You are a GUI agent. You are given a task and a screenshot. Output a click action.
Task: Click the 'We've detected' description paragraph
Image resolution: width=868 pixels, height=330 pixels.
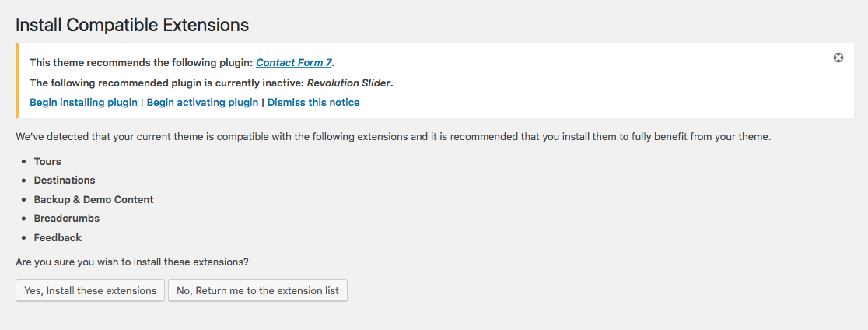394,137
